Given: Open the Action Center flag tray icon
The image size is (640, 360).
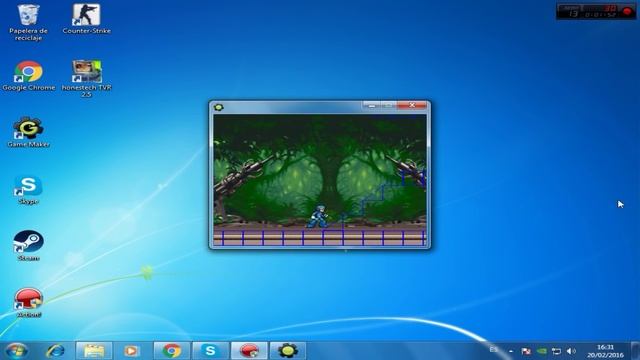Looking at the screenshot, I should [526, 351].
